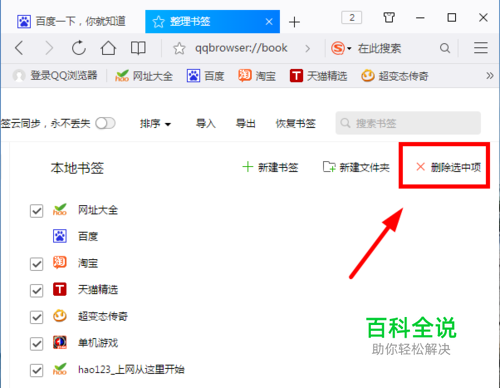Open the home page icon
This screenshot has width=500, height=388.
tap(108, 48)
